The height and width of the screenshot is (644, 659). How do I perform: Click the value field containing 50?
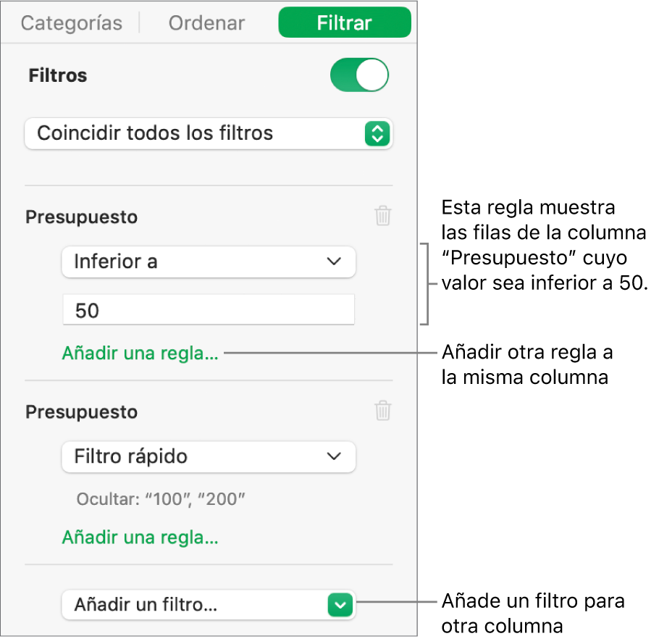[x=209, y=310]
